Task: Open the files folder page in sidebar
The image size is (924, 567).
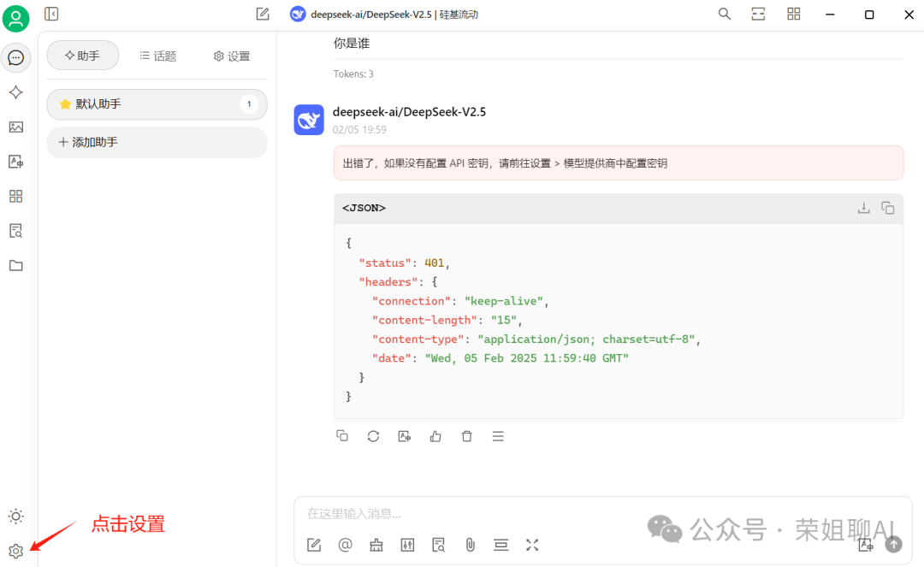Action: (x=16, y=266)
